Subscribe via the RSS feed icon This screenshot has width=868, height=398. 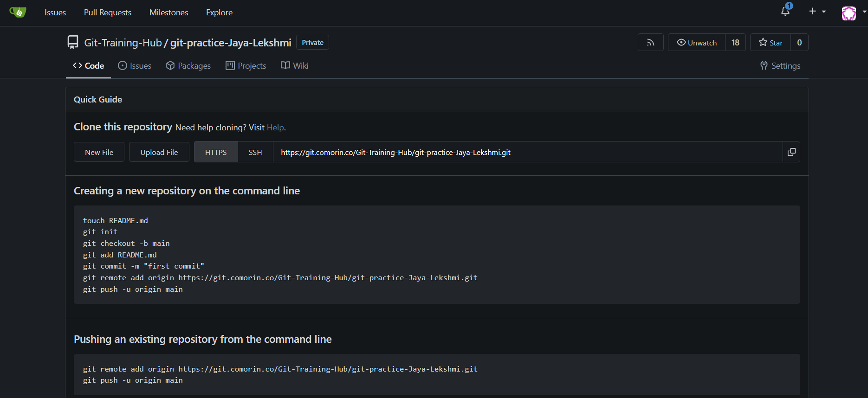pyautogui.click(x=650, y=42)
